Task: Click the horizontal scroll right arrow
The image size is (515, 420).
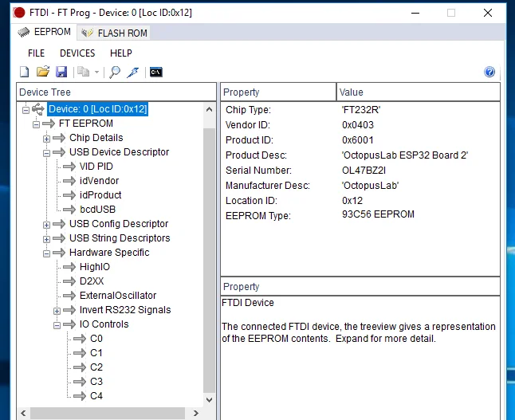Action: [196, 413]
